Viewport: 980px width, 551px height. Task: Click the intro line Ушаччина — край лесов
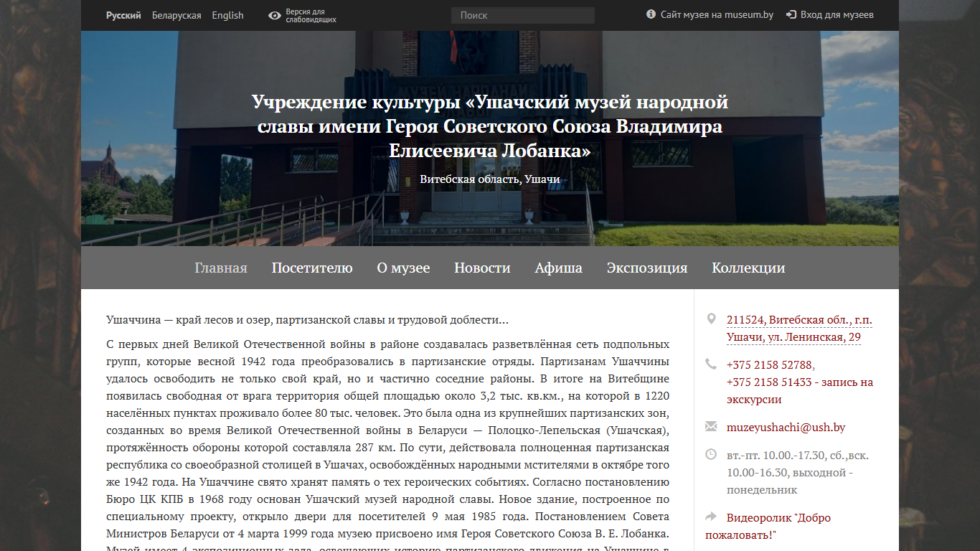(307, 320)
